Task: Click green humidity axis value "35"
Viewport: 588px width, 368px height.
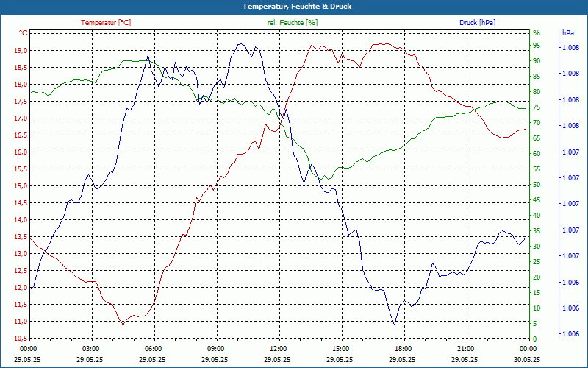Action: tap(537, 230)
